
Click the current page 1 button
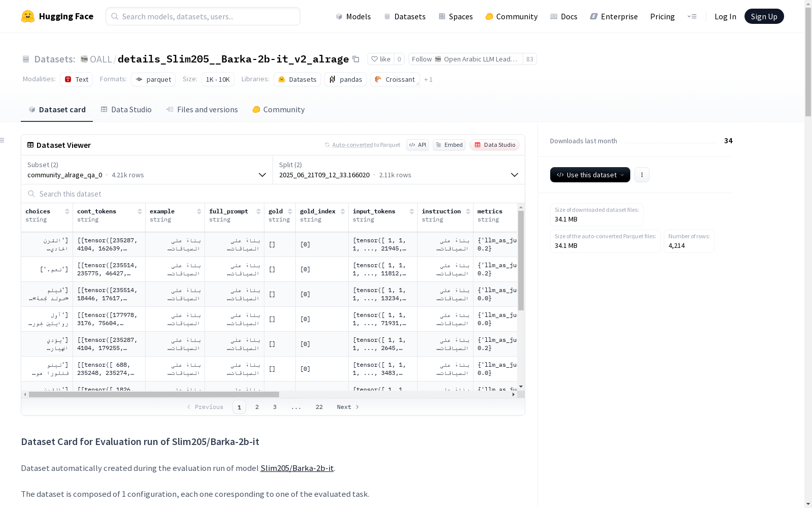(x=240, y=407)
